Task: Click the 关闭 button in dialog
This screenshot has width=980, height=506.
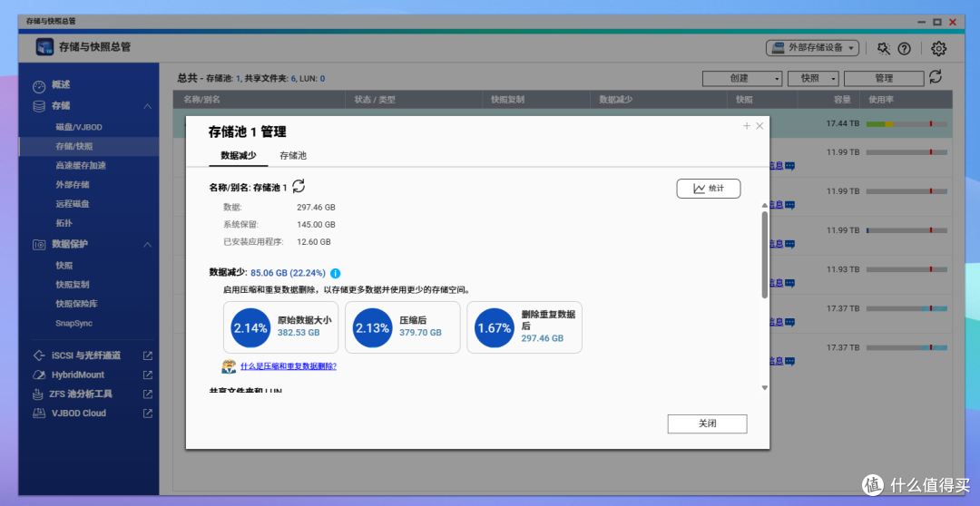Action: coord(707,423)
